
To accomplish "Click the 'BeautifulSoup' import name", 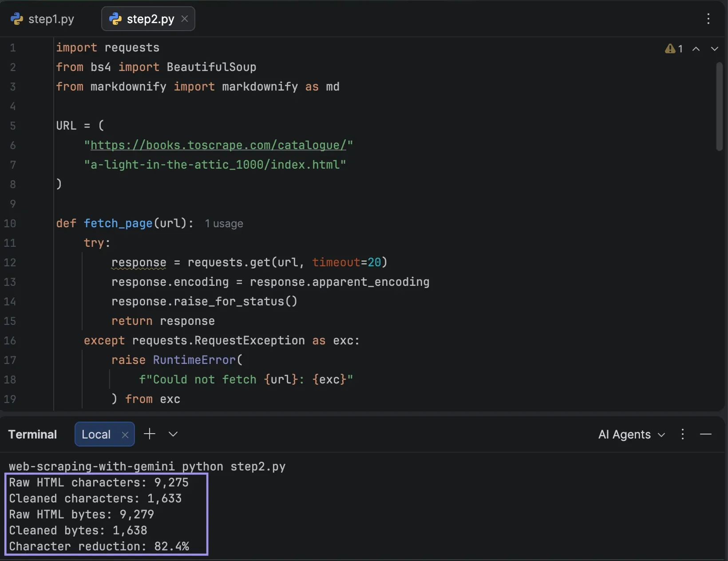I will 211,67.
